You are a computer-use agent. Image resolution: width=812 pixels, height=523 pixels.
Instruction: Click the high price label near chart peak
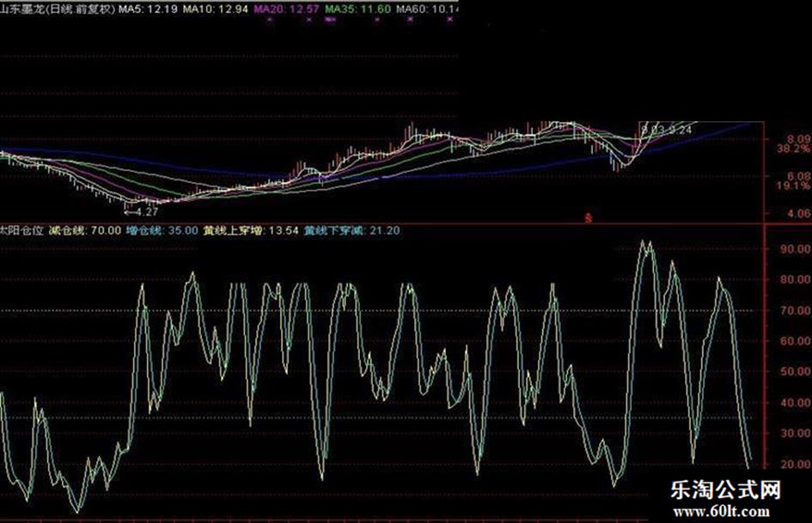tap(667, 130)
